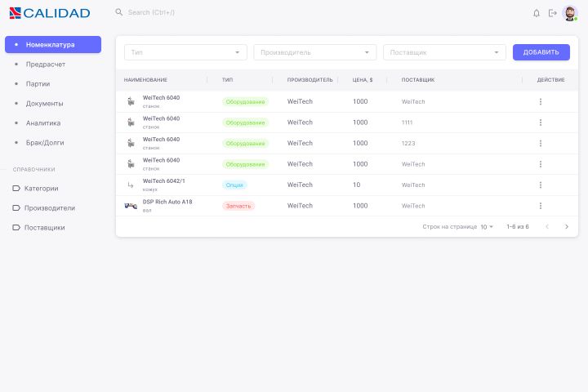This screenshot has height=392, width=588.
Task: Go to previous table page
Action: tap(547, 226)
